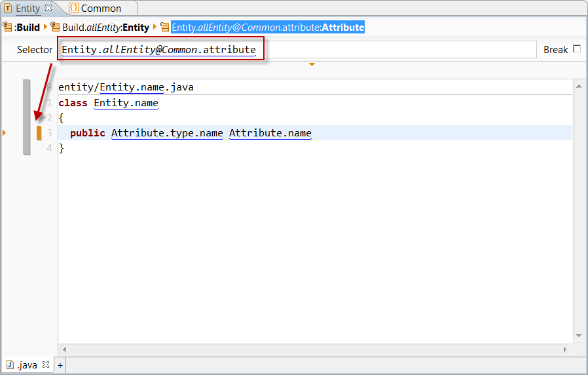
Task: Click the :Build breadcrumb icon
Action: (x=8, y=28)
